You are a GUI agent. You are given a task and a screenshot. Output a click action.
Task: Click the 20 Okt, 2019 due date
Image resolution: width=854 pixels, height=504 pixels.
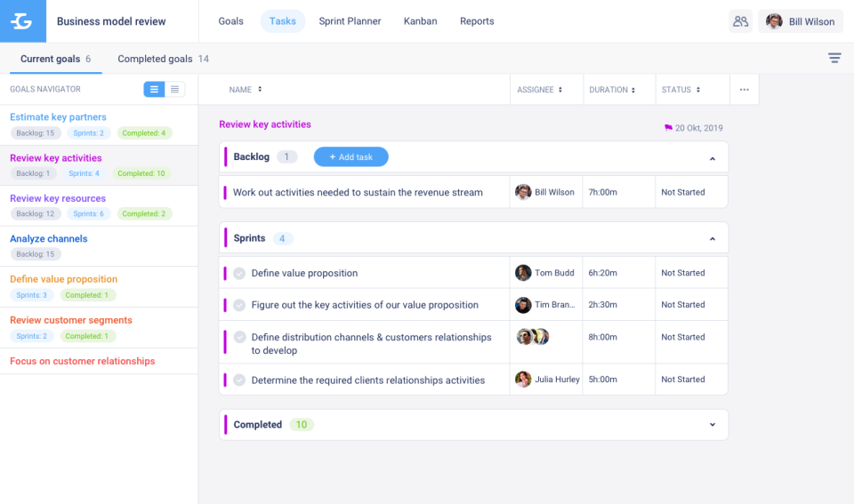(699, 128)
